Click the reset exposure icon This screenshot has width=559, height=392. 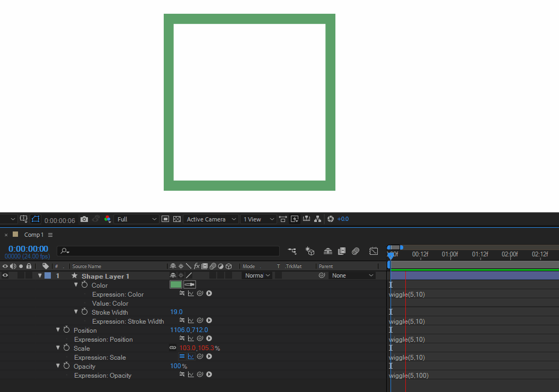[331, 219]
